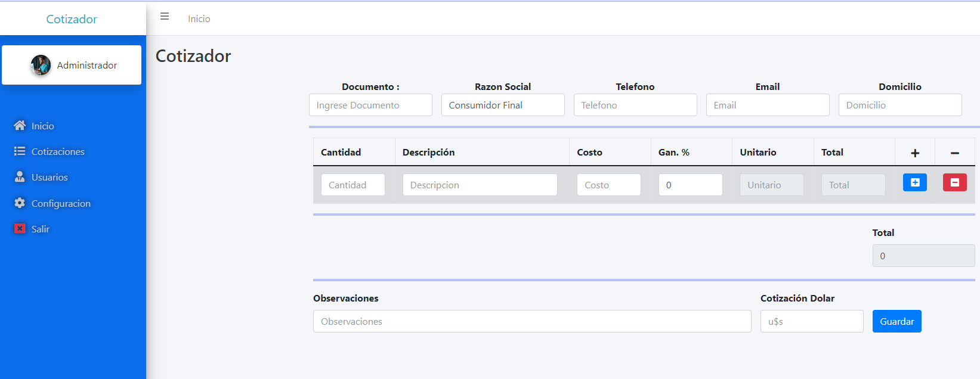Click the Cotización Dolar u$s field
The height and width of the screenshot is (379, 980).
click(811, 321)
